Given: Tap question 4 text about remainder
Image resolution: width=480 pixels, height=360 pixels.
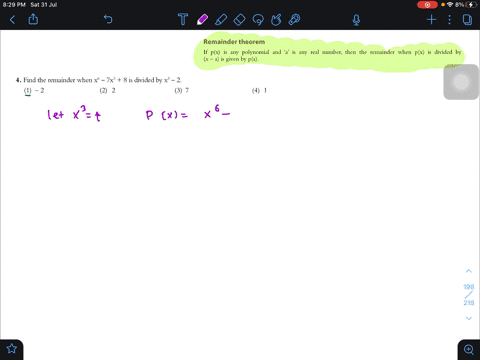Looking at the screenshot, I should click(99, 80).
